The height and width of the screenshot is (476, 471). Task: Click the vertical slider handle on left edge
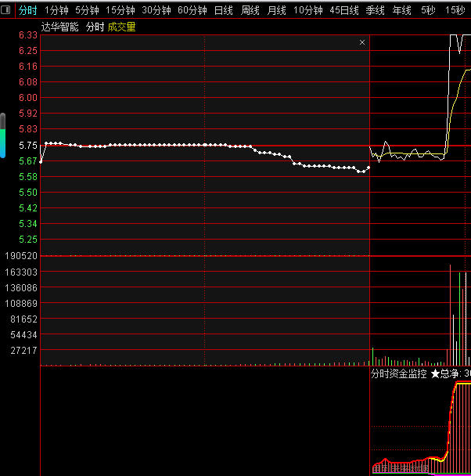coord(2,127)
